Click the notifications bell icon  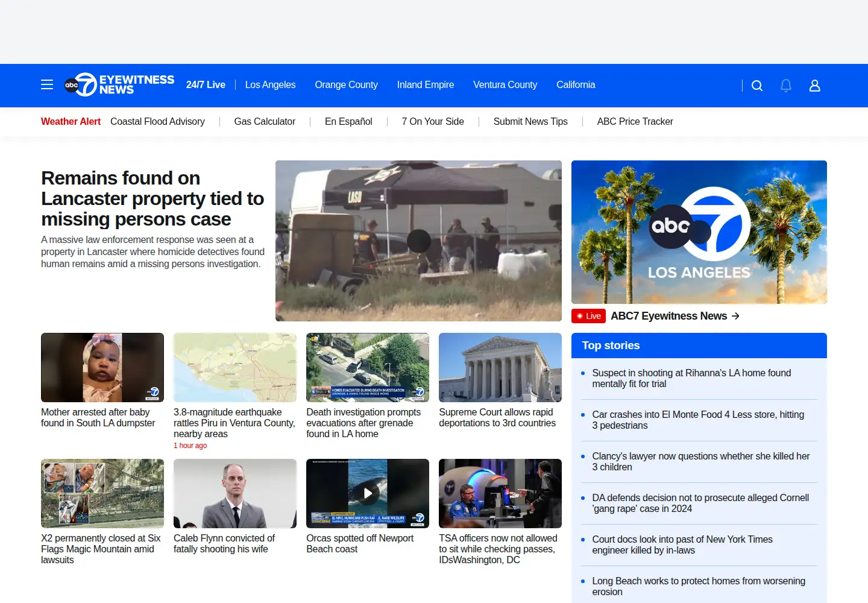click(x=786, y=86)
